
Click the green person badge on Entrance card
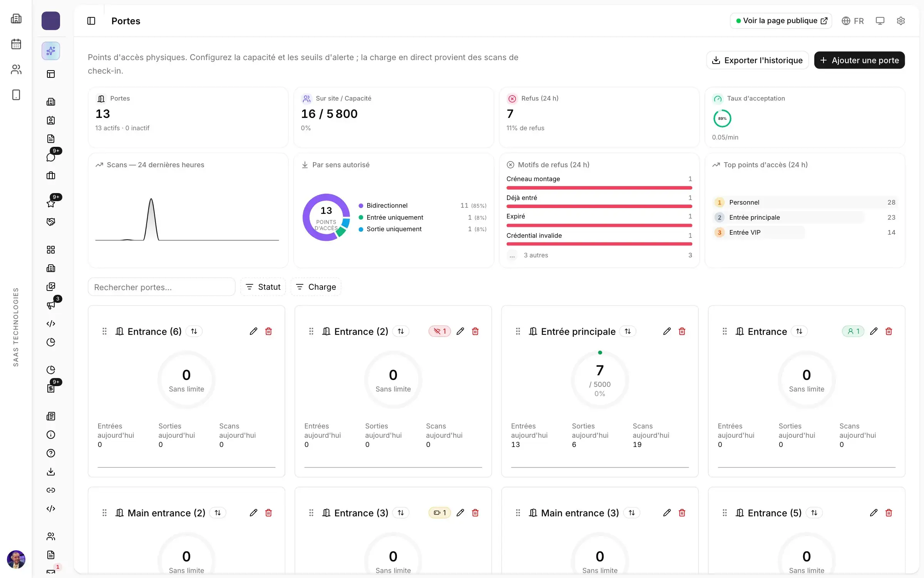pyautogui.click(x=853, y=331)
